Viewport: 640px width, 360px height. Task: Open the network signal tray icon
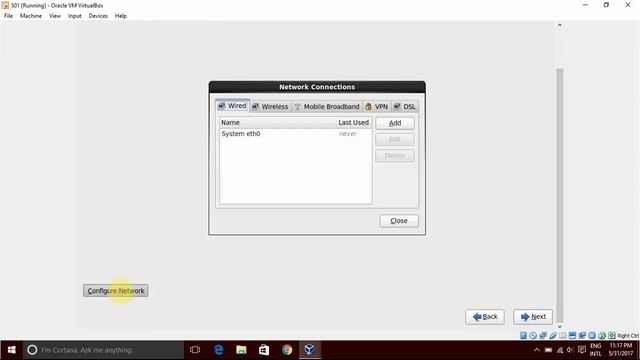[x=560, y=350]
